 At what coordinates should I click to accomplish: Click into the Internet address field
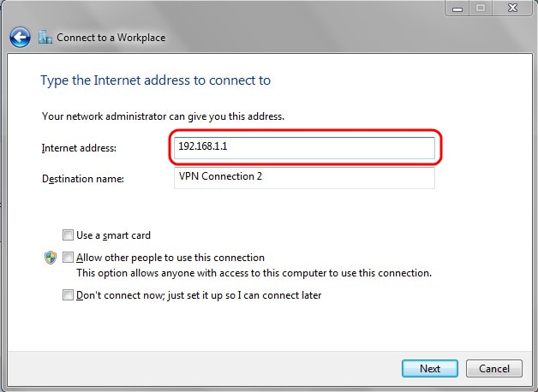coord(304,147)
